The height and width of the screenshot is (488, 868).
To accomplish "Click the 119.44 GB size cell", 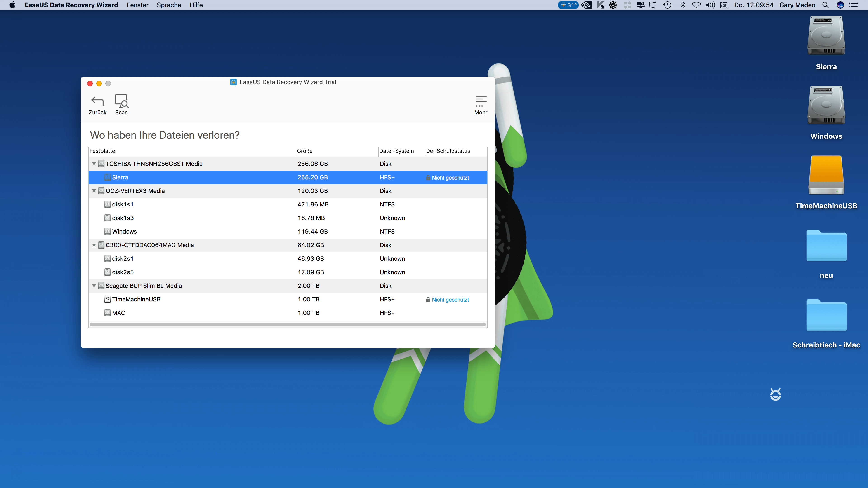I will pos(312,232).
